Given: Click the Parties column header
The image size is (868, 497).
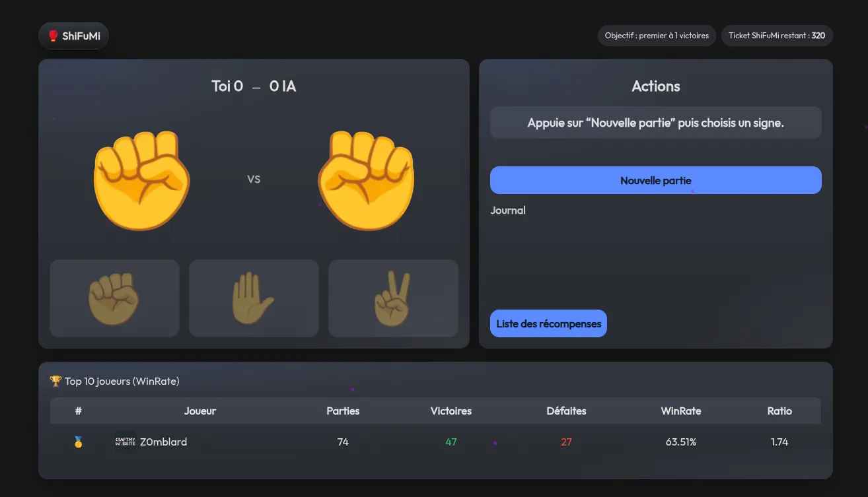Looking at the screenshot, I should pyautogui.click(x=343, y=411).
